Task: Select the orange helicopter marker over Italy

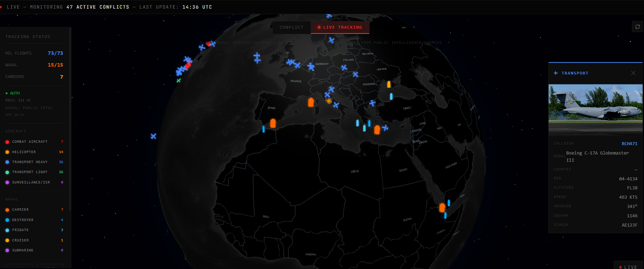Action: [x=329, y=101]
